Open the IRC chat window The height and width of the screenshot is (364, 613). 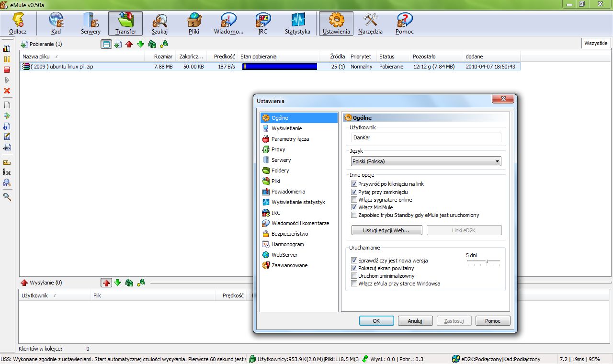pyautogui.click(x=262, y=23)
